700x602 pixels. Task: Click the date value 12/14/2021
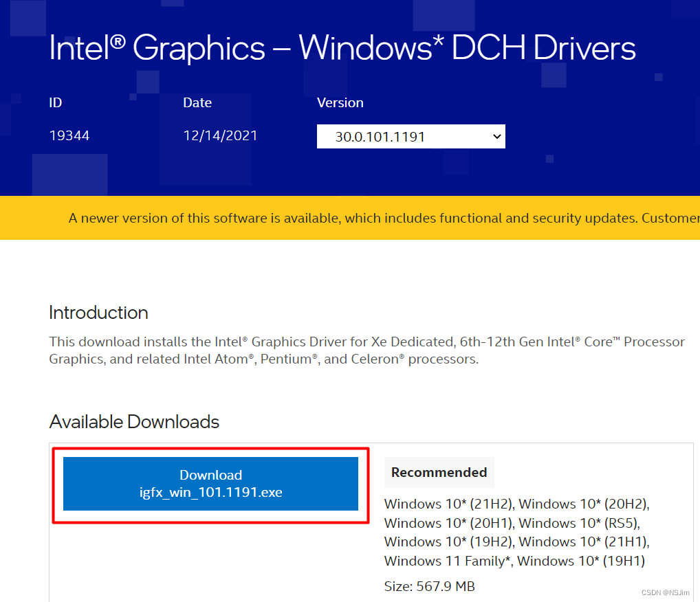pyautogui.click(x=220, y=135)
